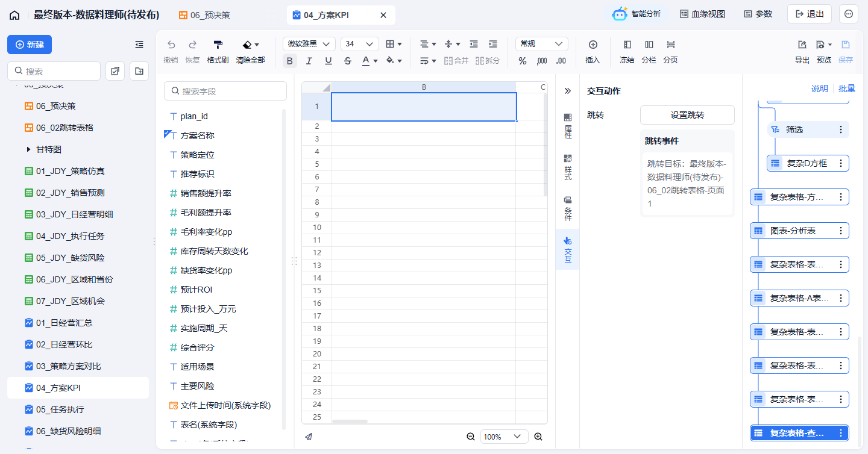868x454 pixels.
Task: Apply underline formatting
Action: [x=329, y=61]
